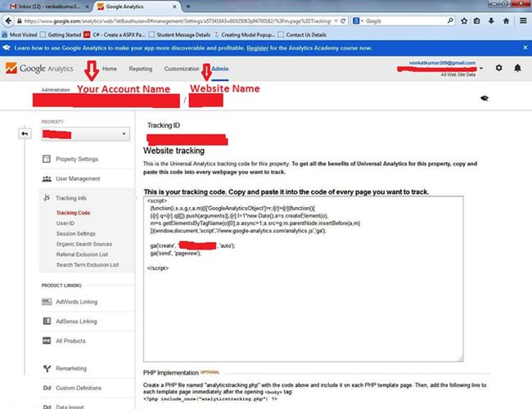Open Remarketing section
Image resolution: width=532 pixels, height=409 pixels.
click(71, 368)
